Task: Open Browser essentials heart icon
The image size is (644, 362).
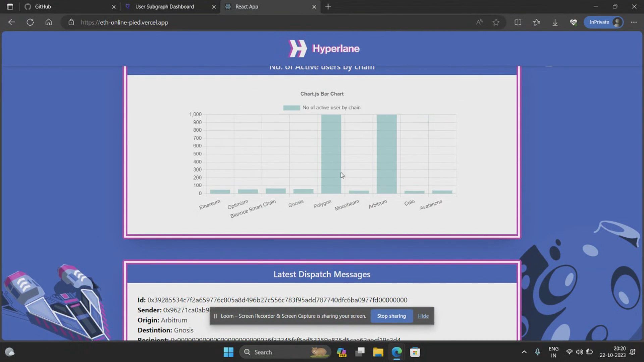Action: [x=574, y=22]
